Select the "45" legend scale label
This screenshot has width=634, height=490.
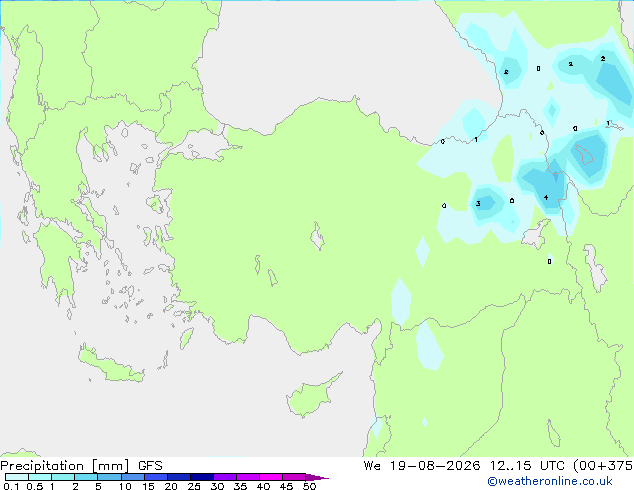click(x=286, y=486)
